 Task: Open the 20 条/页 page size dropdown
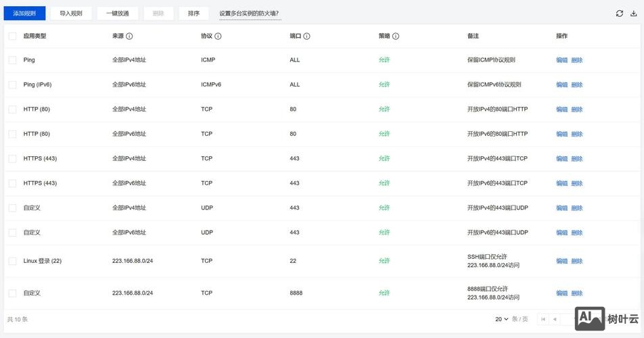pos(502,319)
